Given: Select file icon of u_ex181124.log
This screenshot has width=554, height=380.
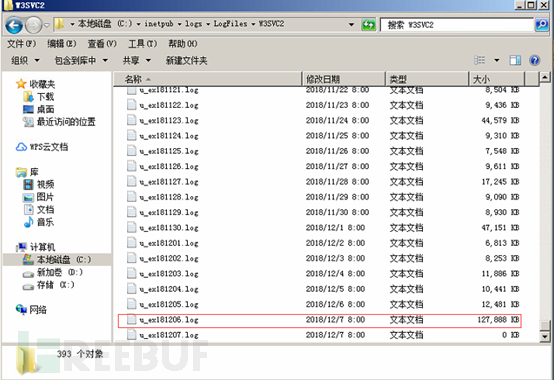Looking at the screenshot, I should click(131, 136).
